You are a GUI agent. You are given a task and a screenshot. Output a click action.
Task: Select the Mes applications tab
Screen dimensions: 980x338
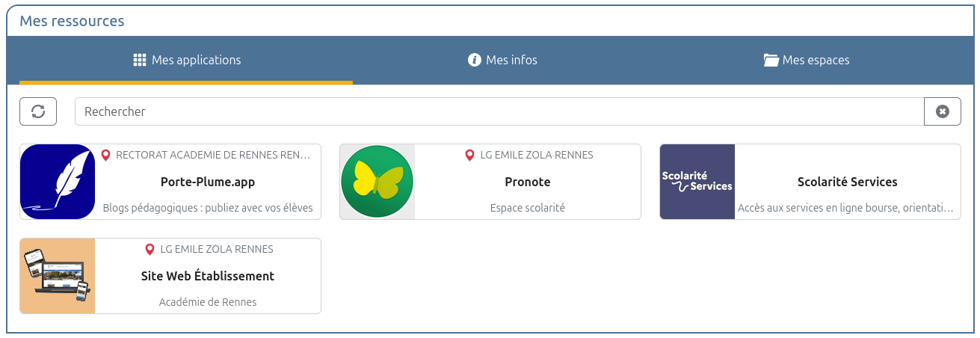click(x=196, y=60)
